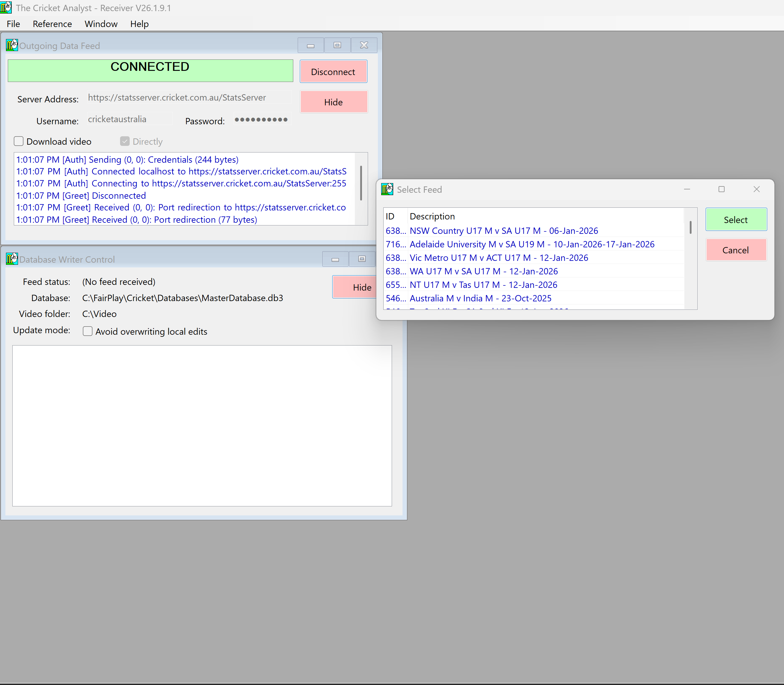Click the Disconnect button

[x=333, y=71]
